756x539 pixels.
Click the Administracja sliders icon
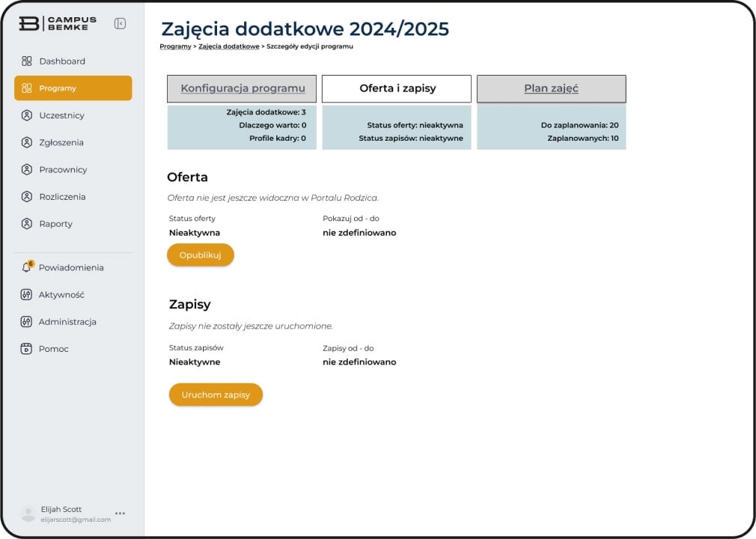pyautogui.click(x=27, y=322)
